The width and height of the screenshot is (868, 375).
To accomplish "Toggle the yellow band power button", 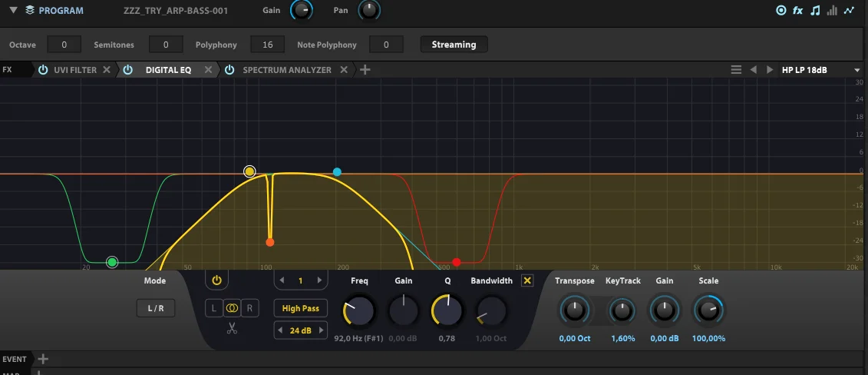I will tap(216, 280).
